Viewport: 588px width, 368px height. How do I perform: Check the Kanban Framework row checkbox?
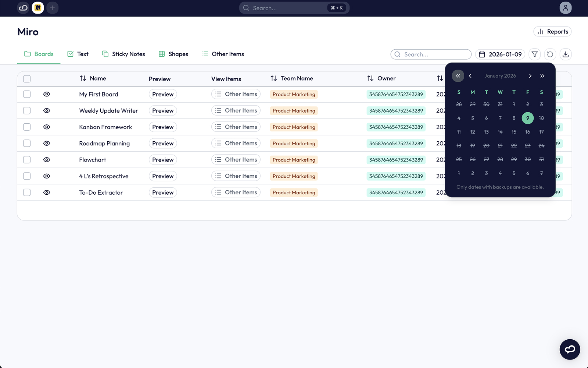(x=27, y=127)
